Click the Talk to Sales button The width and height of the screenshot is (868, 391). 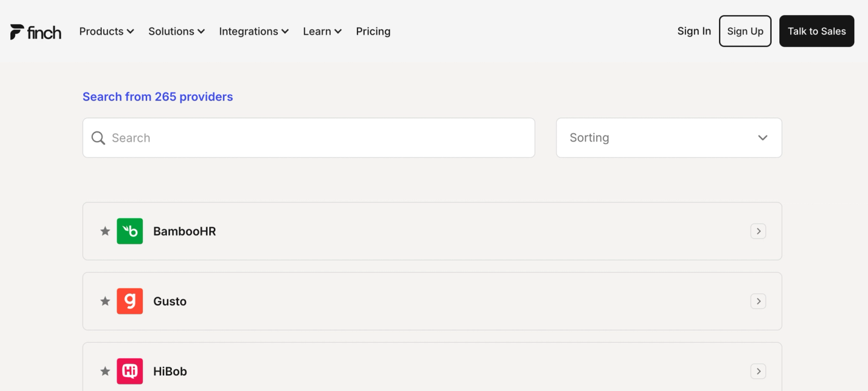tap(817, 31)
